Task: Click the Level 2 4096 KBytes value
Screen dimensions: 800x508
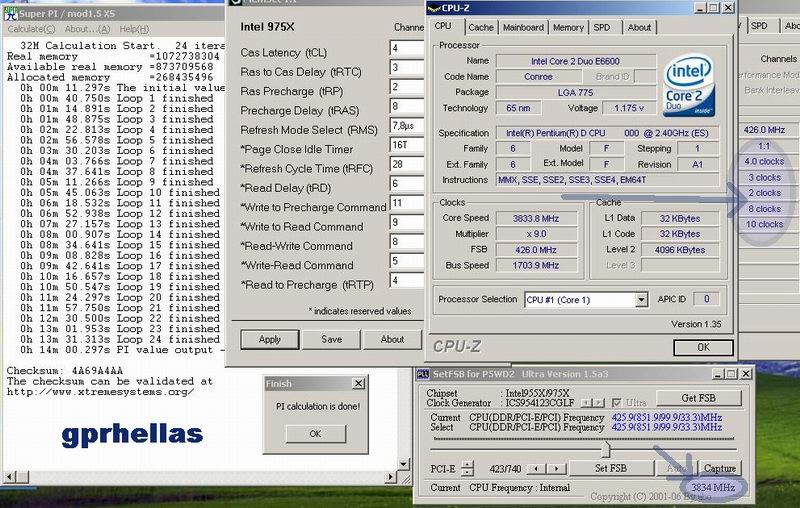Action: (682, 250)
